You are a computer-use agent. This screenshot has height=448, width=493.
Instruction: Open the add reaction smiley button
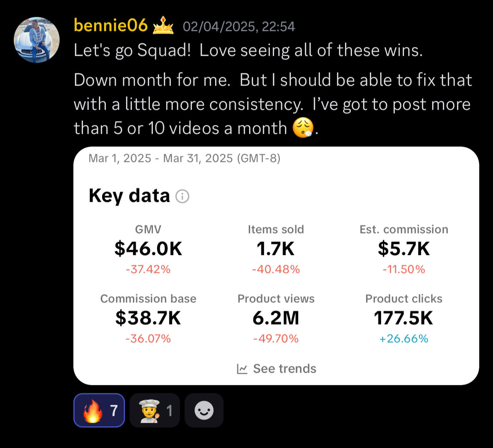point(204,410)
